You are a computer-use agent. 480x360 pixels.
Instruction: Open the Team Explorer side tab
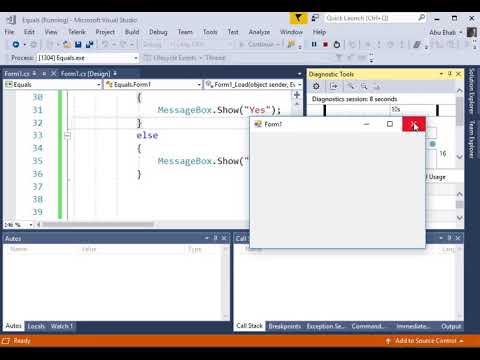coord(472,139)
